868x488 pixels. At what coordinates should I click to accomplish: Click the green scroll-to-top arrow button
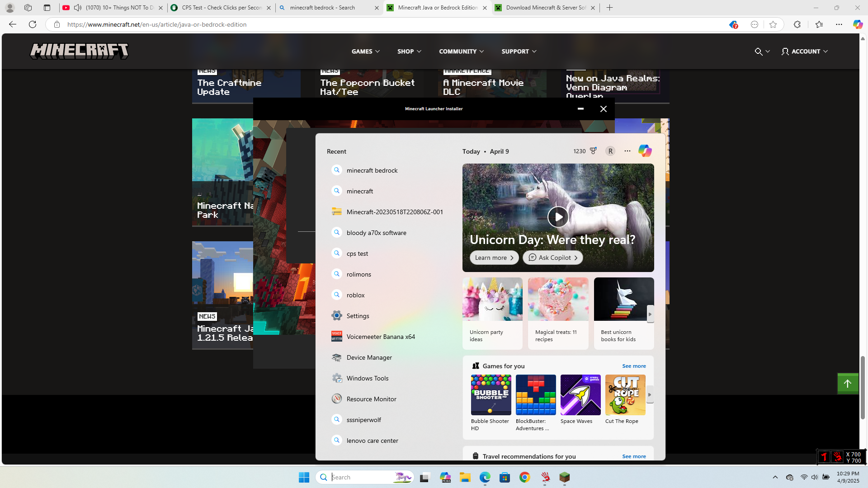(848, 384)
